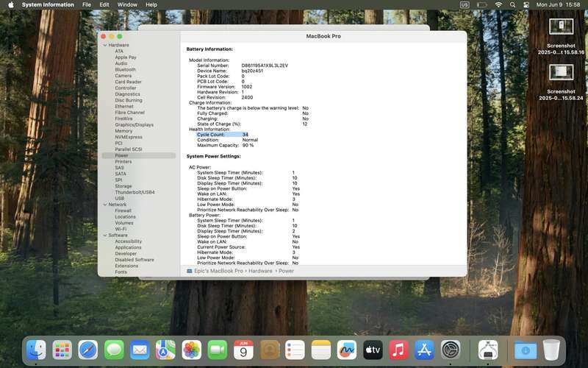Click the date and time in menu bar

(558, 5)
